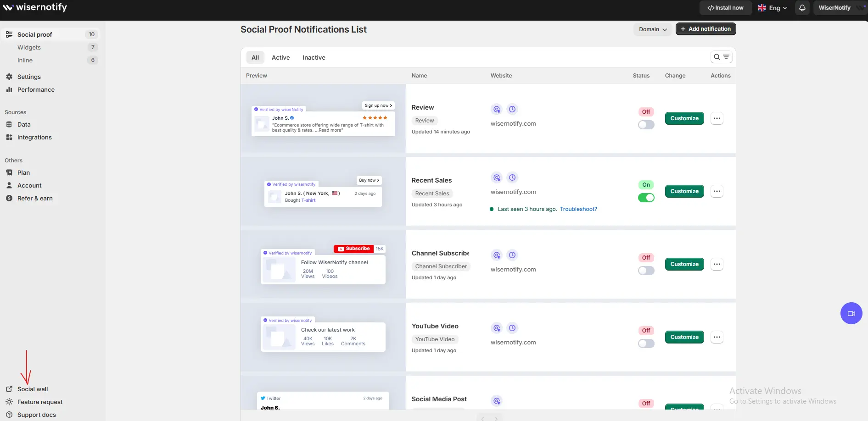Click the clock icon in Channel Subscriber row
This screenshot has width=868, height=421.
pos(512,255)
